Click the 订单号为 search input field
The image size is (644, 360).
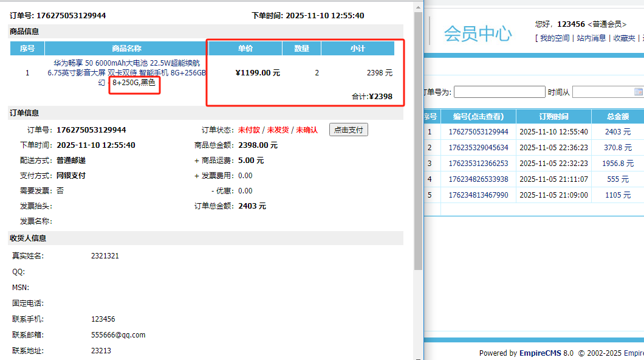tap(499, 92)
